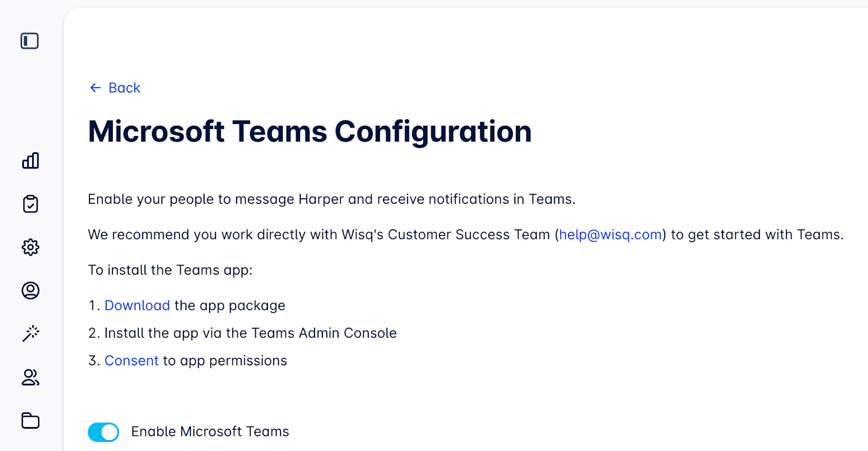Viewport: 868px width, 451px height.
Task: Click the Customer Success Team recommendation sentence
Action: click(x=320, y=235)
